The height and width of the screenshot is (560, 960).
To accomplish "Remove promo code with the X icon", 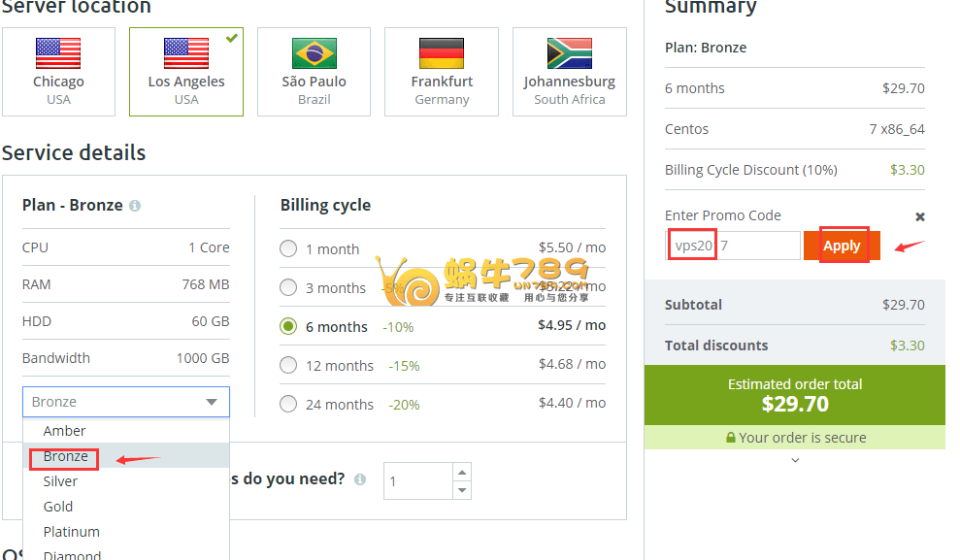I will [920, 216].
